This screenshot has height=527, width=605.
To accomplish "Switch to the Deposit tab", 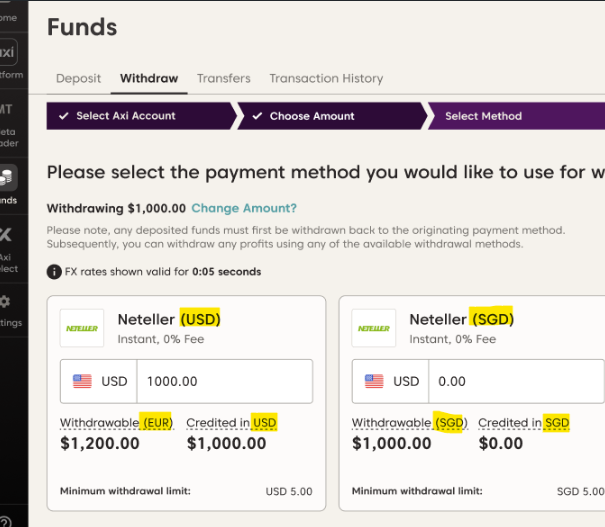I will 78,78.
